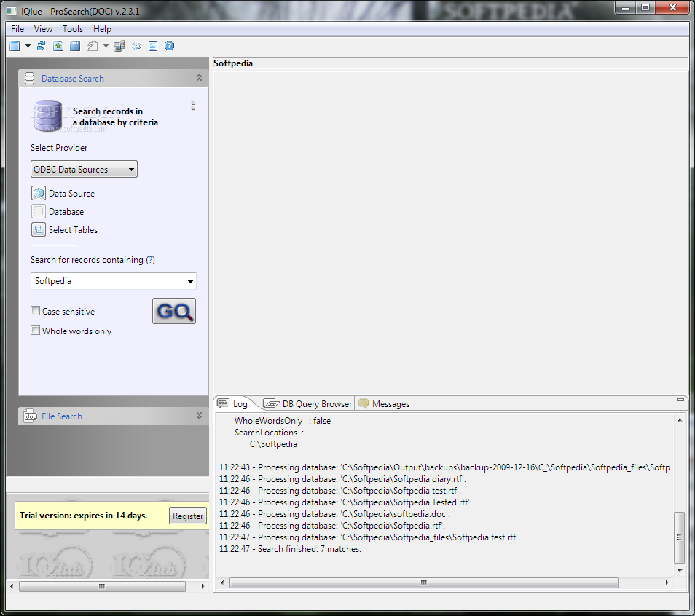Click the Select Tables label
This screenshot has height=616, width=695.
73,229
